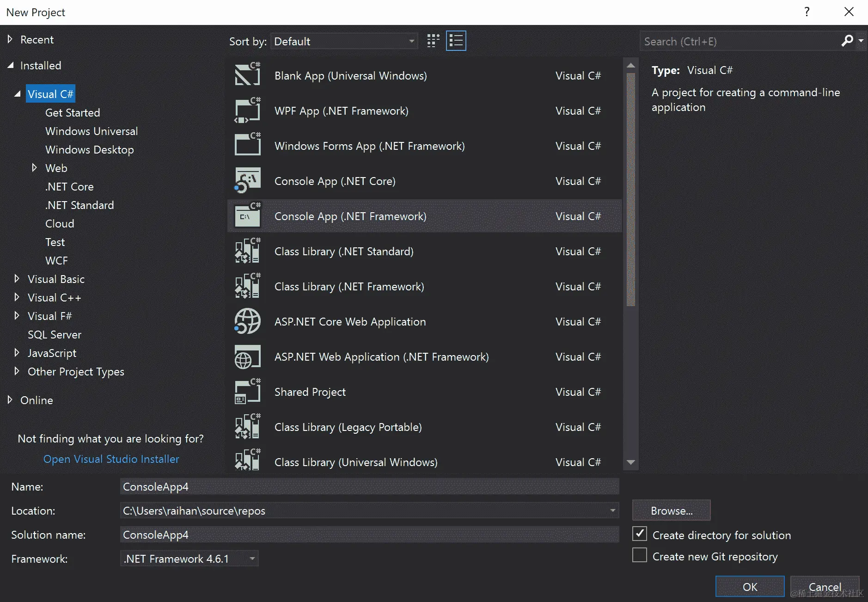
Task: Open the search options dropdown arrow
Action: click(861, 41)
